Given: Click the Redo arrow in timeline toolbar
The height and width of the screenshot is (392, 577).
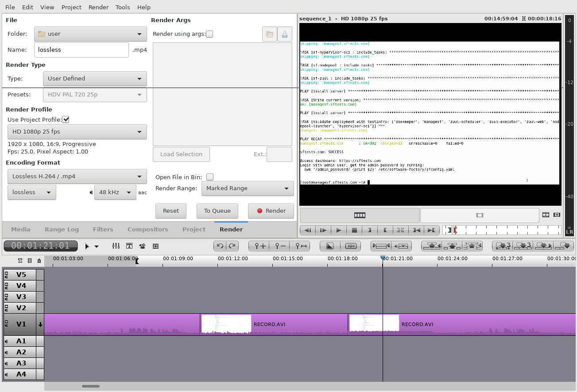Looking at the screenshot, I should coord(232,246).
